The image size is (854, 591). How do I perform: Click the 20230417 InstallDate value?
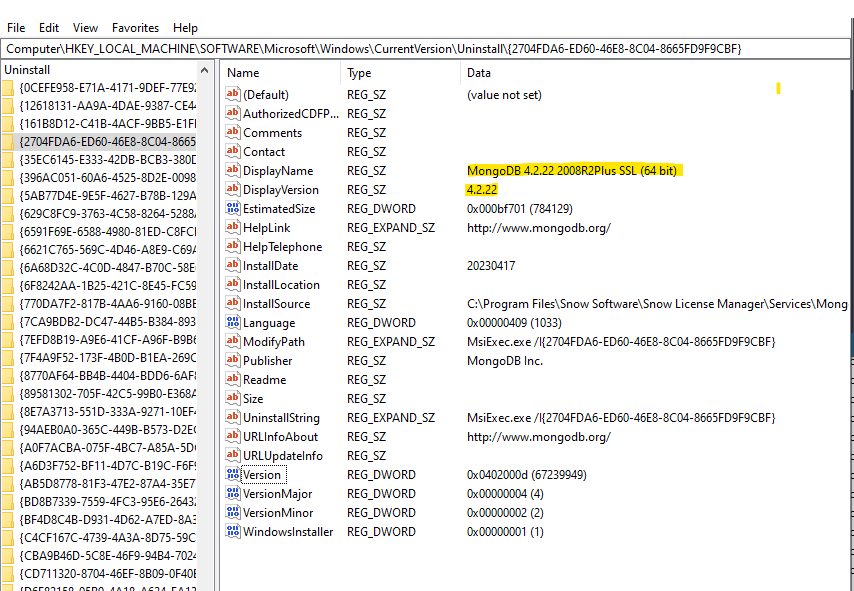pyautogui.click(x=491, y=266)
